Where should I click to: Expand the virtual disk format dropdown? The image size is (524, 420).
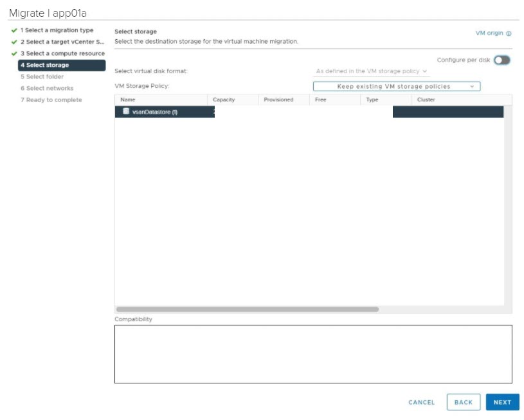coord(372,71)
